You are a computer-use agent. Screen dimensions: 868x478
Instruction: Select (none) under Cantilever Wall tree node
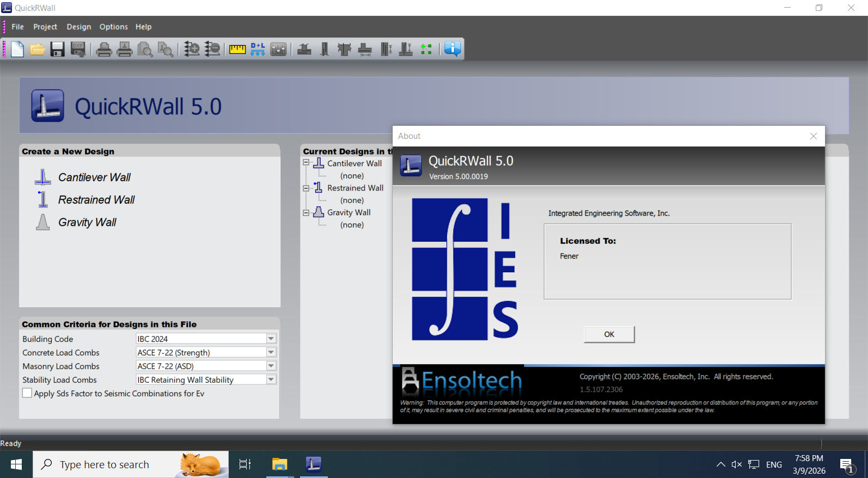point(352,176)
